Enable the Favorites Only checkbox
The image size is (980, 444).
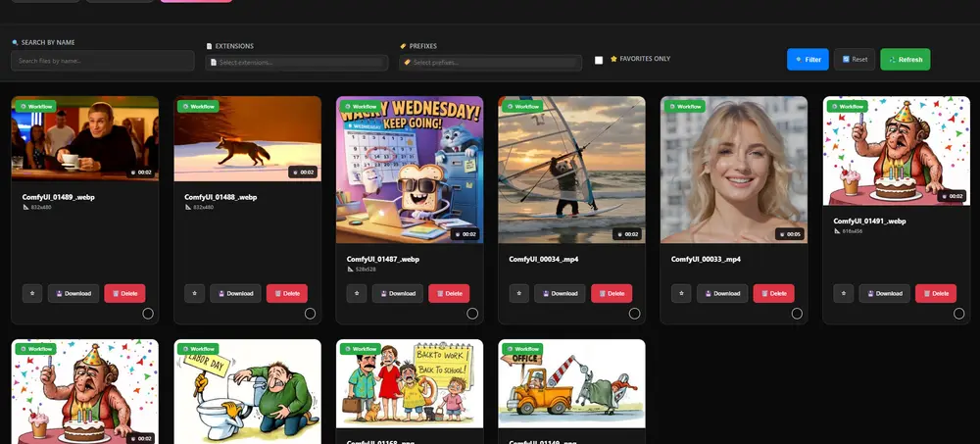tap(599, 60)
